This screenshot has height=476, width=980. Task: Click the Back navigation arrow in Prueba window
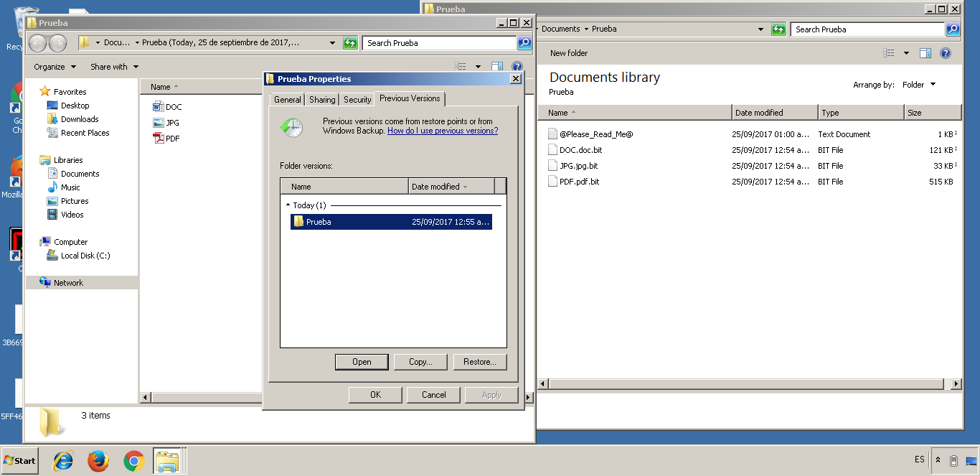point(37,43)
